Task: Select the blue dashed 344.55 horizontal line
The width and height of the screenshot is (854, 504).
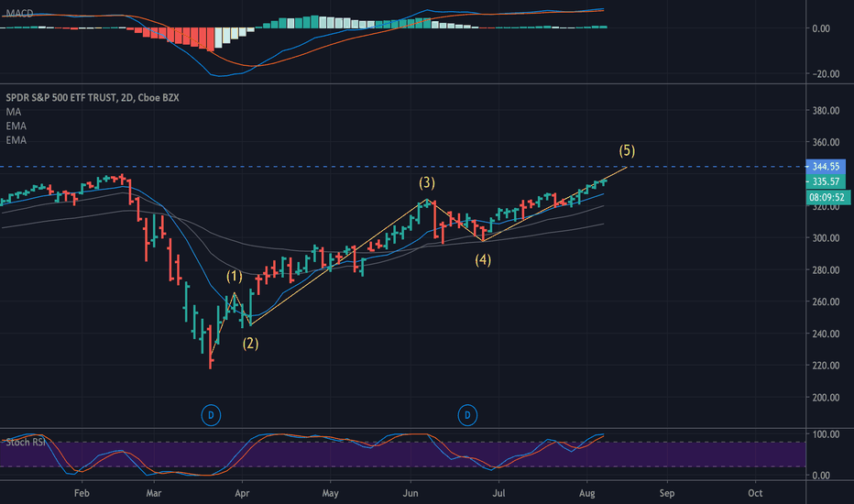Action: click(403, 166)
